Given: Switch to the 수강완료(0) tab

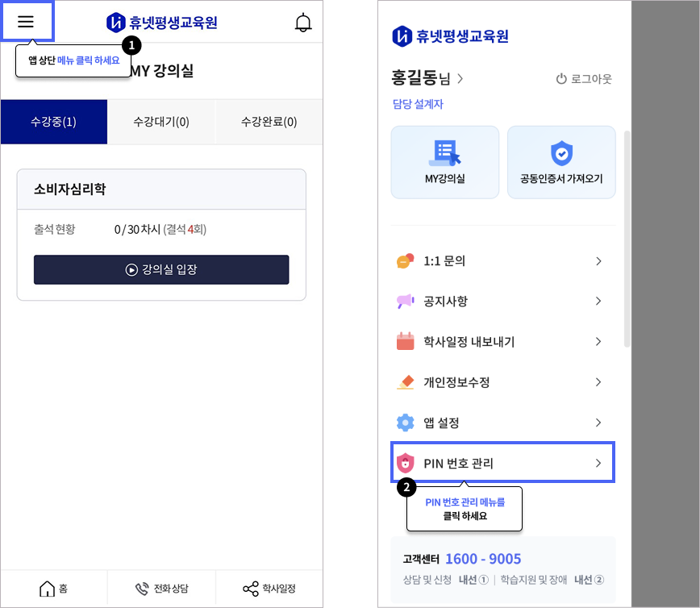Looking at the screenshot, I should tap(269, 122).
